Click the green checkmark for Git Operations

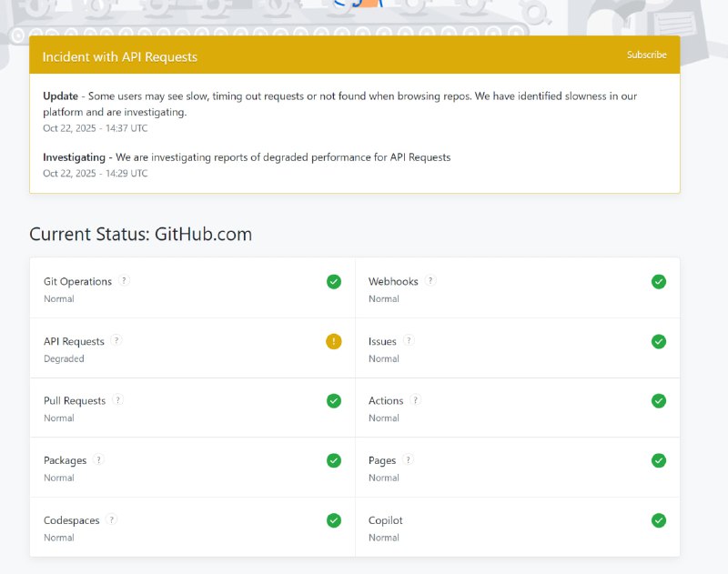pos(334,281)
